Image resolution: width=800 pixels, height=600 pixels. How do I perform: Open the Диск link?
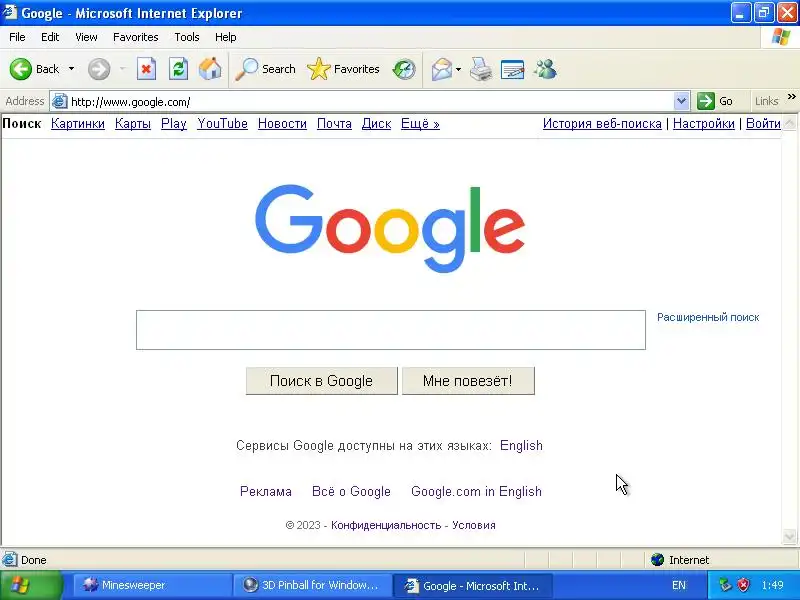376,123
